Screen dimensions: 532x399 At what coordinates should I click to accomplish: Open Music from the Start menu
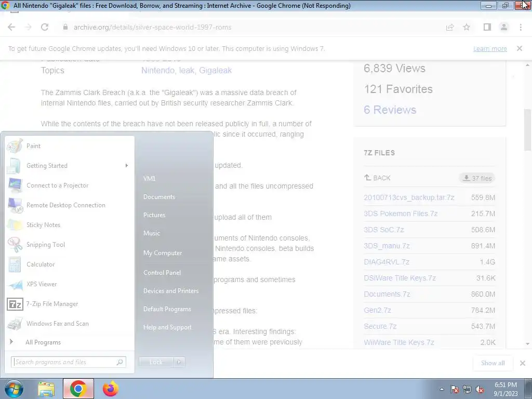pos(152,233)
